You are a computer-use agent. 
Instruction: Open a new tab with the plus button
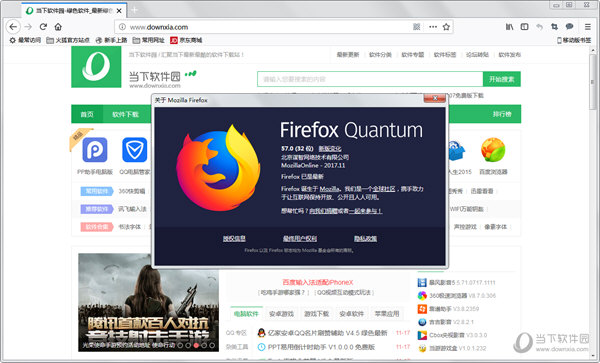coord(134,10)
